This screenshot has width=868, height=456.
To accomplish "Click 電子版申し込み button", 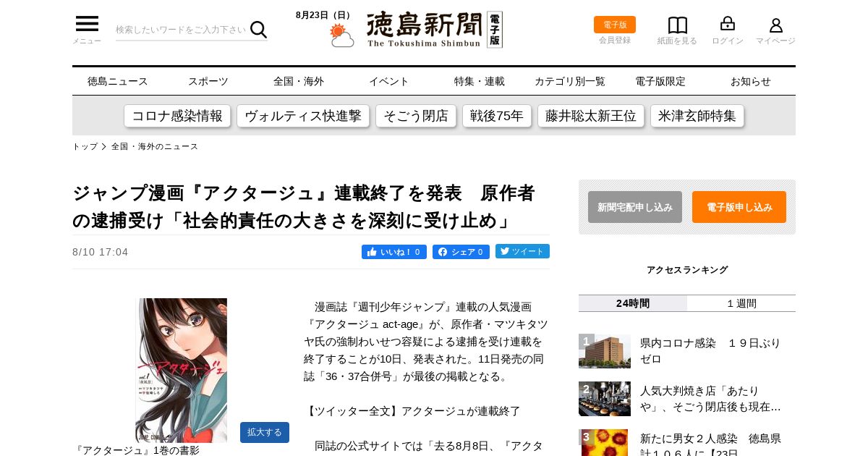I will (739, 207).
